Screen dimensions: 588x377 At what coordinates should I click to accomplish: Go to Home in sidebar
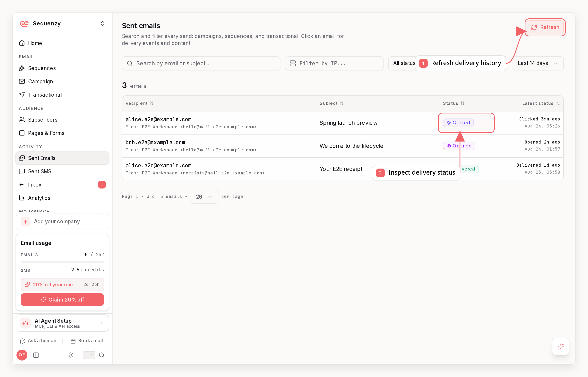[x=62, y=43]
